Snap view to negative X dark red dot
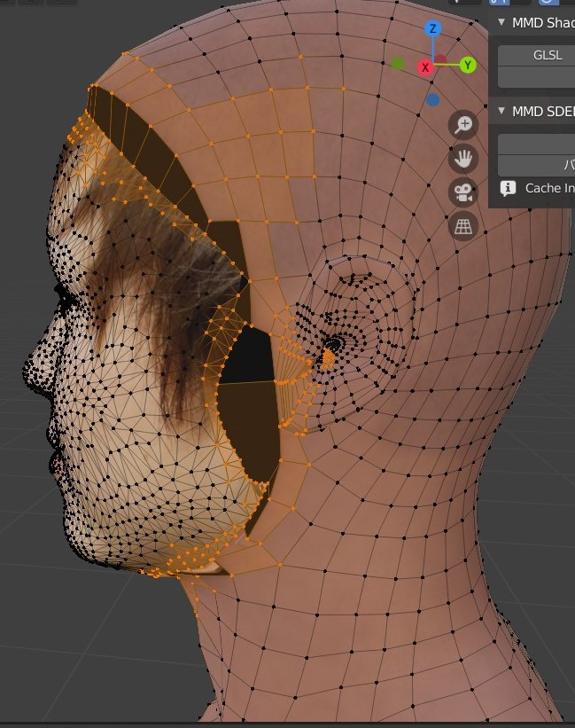The height and width of the screenshot is (728, 575). pyautogui.click(x=441, y=59)
